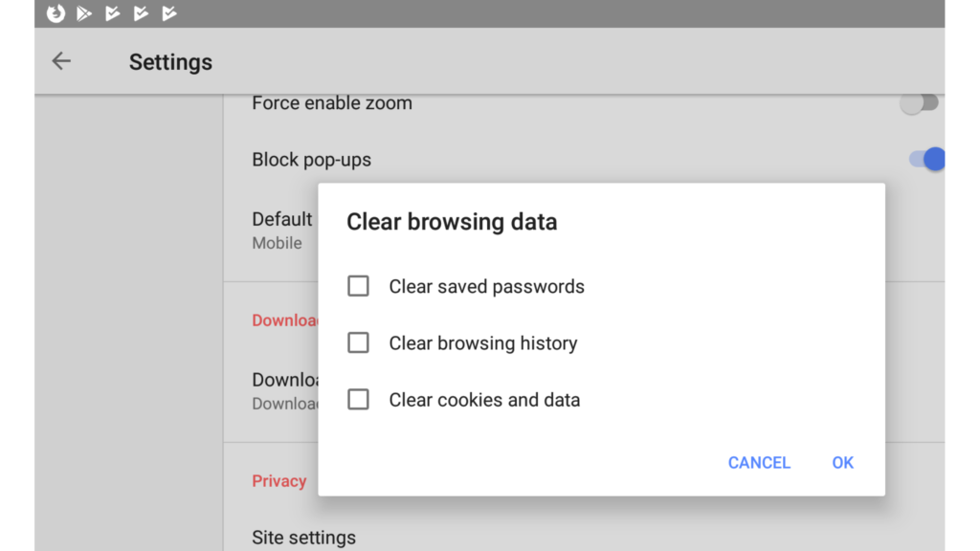Open the Firefox browser icon in the app bar
980x551 pixels.
pos(57,13)
